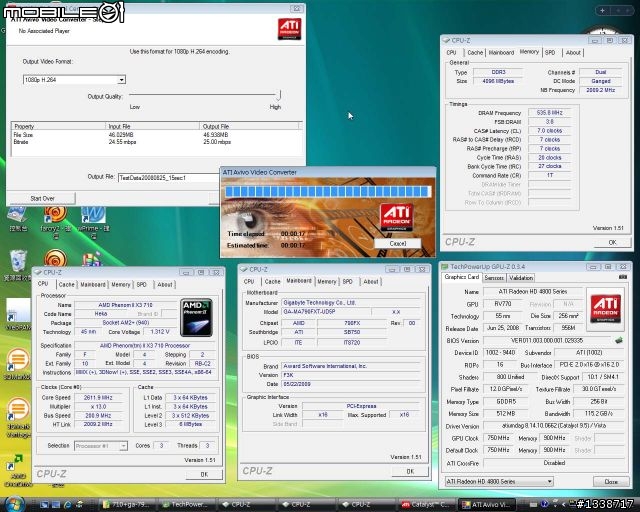640x512 pixels.
Task: Open the Output Video Format dropdown
Action: pyautogui.click(x=121, y=80)
